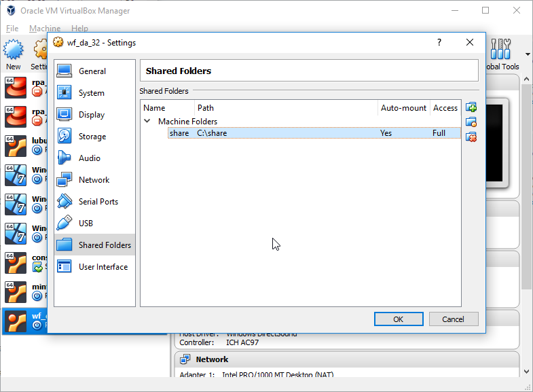Select the first rpa VM in list

click(x=24, y=88)
